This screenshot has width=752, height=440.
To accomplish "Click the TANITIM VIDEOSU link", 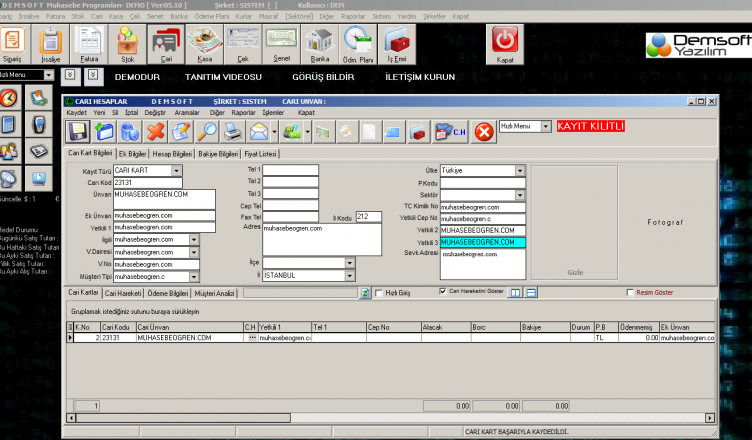I will click(223, 77).
